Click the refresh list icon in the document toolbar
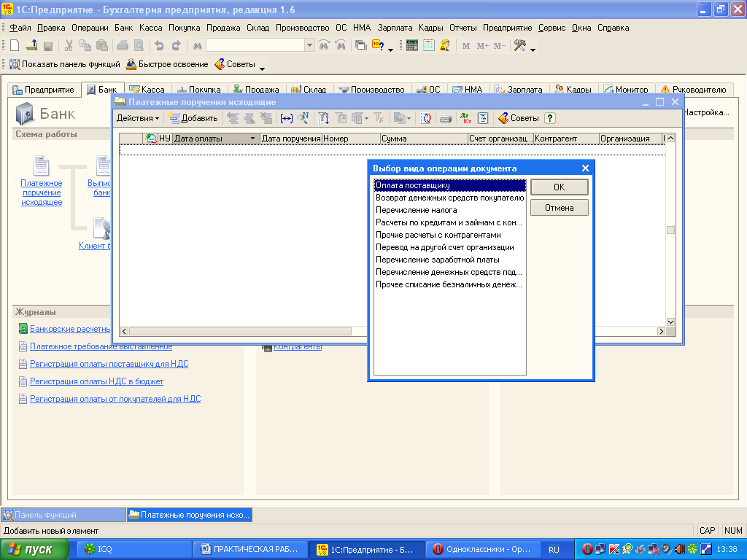Screen dimensions: 747x560 pos(426,118)
